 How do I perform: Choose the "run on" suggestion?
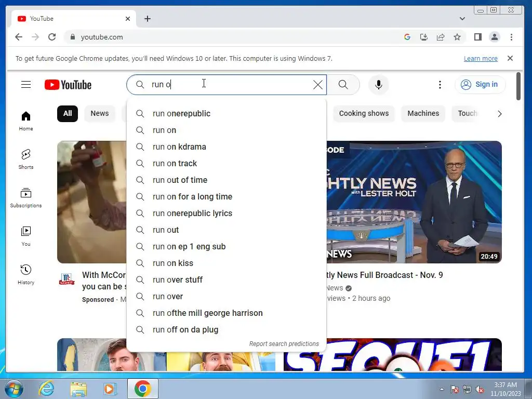coord(227,130)
